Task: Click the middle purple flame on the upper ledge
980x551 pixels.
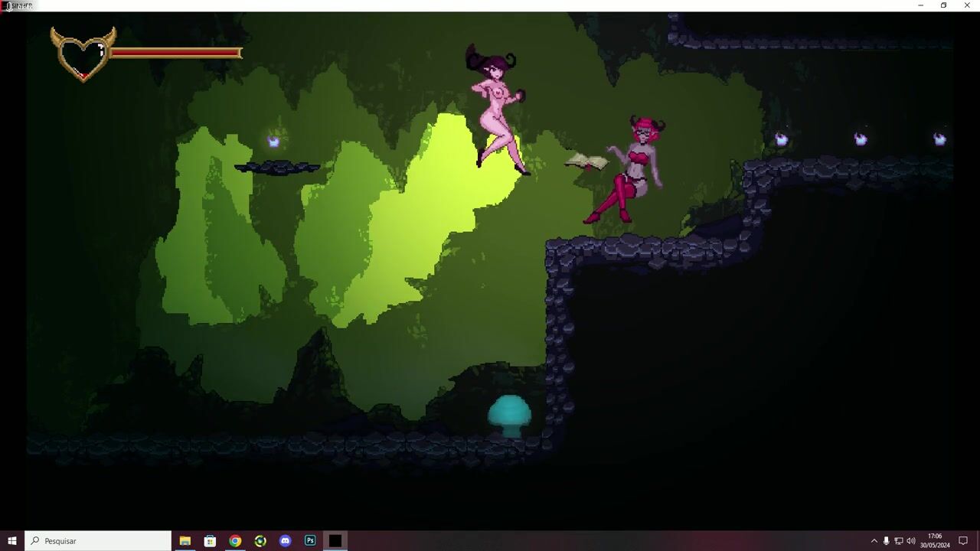Action: (861, 139)
